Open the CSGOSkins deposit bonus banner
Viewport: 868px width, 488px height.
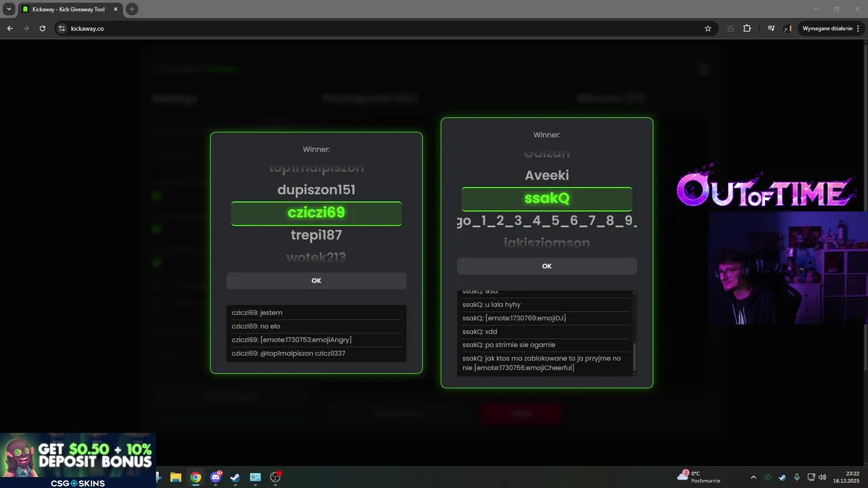point(77,461)
